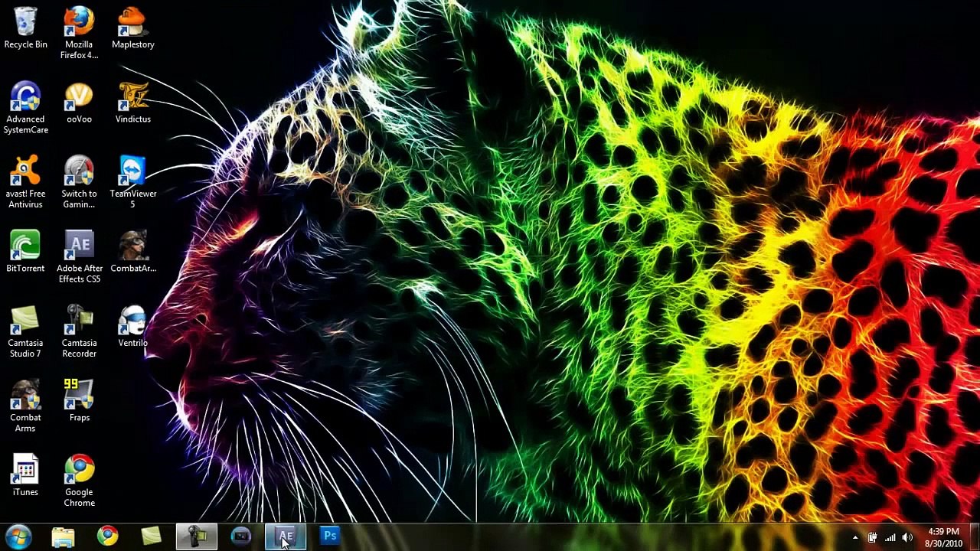
Task: Select the Ventrilo desktop icon
Action: [x=132, y=326]
